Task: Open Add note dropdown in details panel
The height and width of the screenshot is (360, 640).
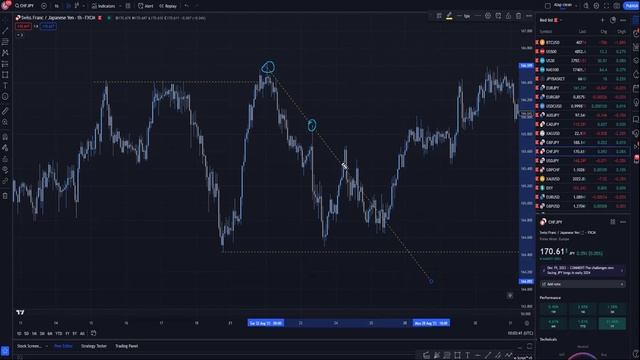Action: [x=582, y=284]
